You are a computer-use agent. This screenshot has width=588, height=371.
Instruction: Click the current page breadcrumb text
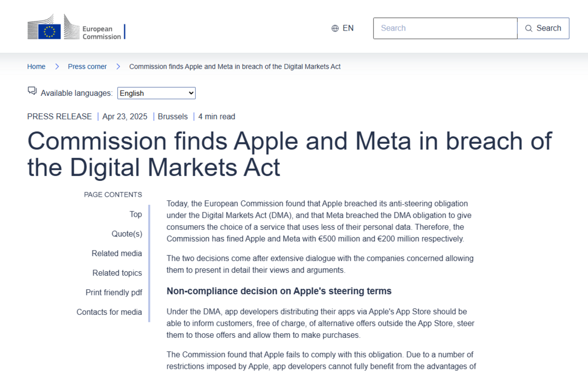click(x=235, y=66)
